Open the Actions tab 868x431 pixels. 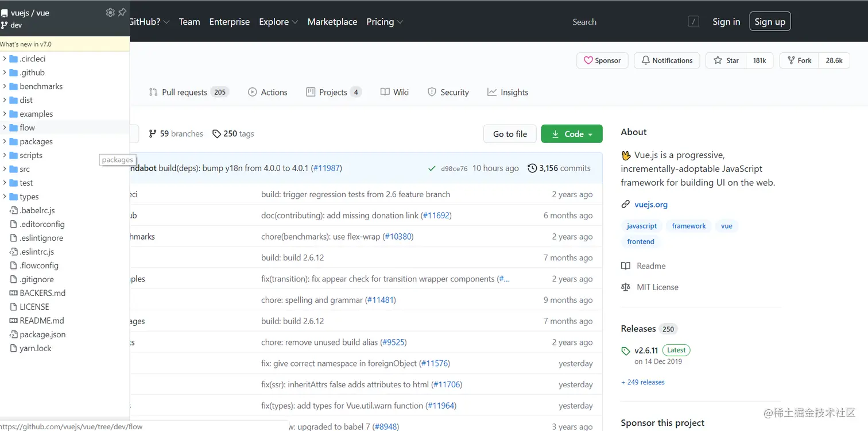[268, 92]
